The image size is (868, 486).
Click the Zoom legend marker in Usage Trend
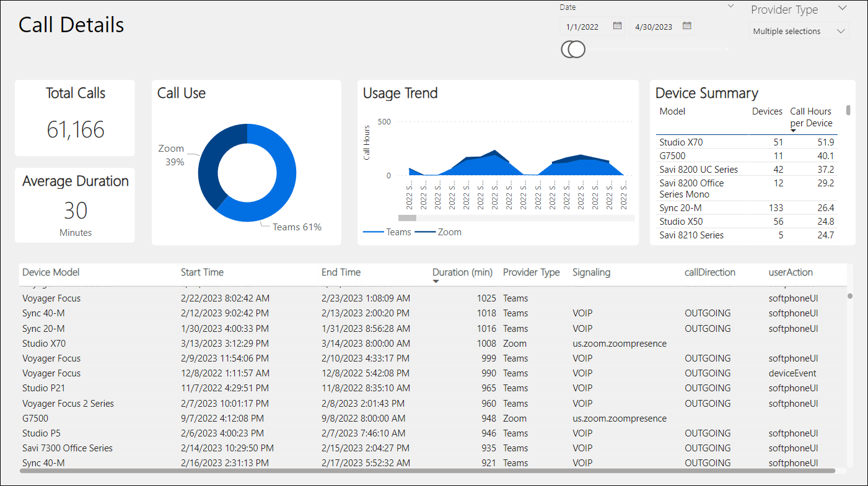(x=425, y=232)
